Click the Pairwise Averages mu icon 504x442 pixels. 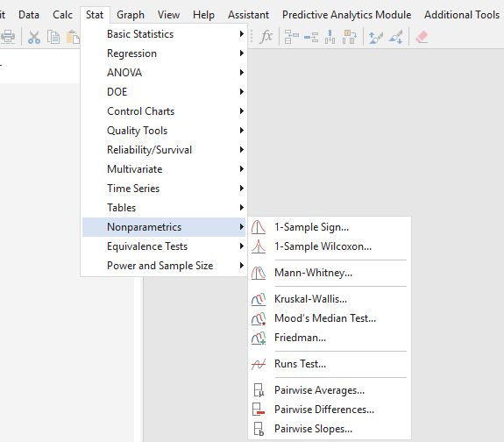(x=259, y=390)
